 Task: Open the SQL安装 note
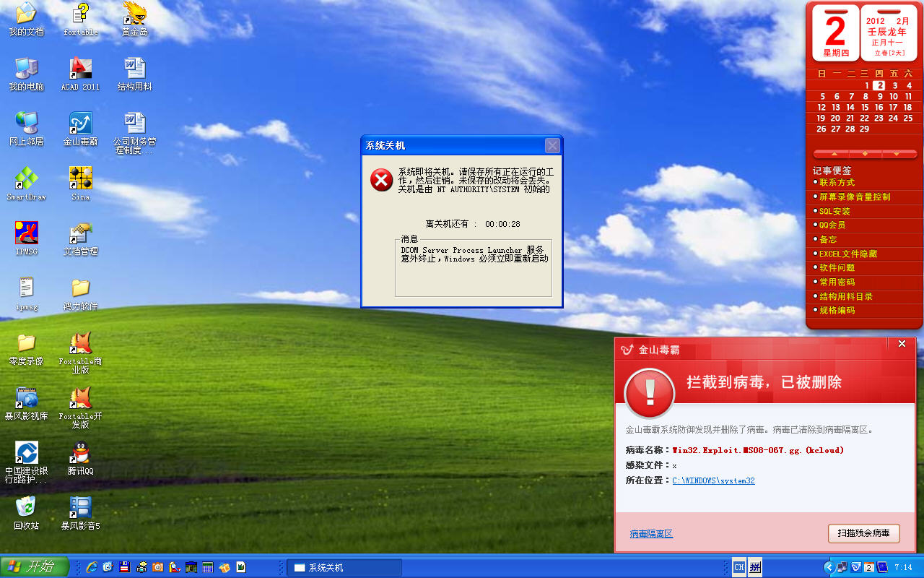point(834,211)
